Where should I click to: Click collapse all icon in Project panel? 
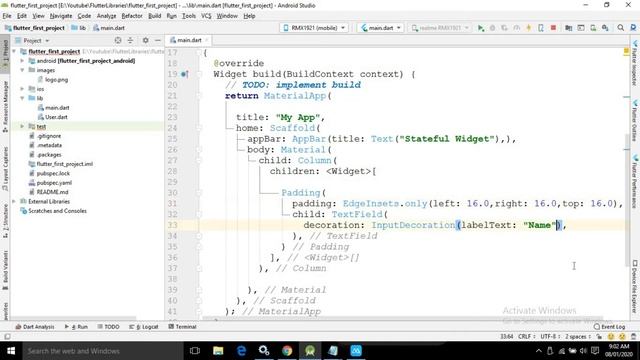[x=130, y=40]
